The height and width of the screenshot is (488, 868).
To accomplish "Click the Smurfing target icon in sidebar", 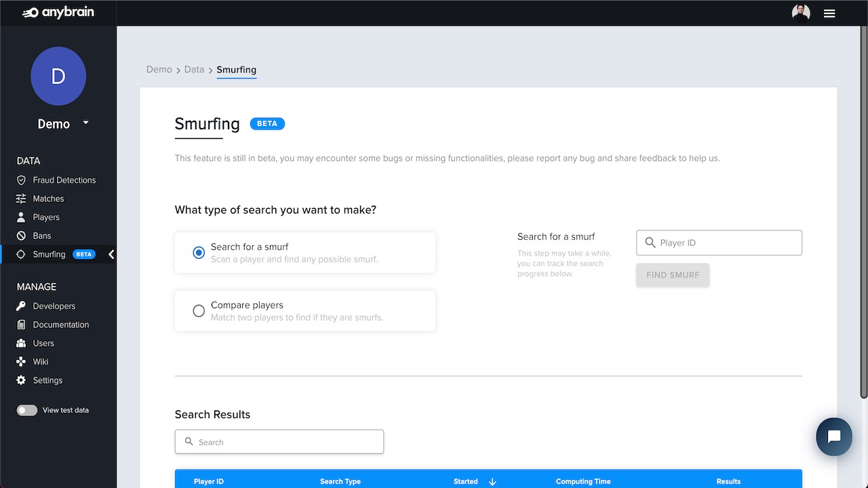I will click(x=21, y=254).
